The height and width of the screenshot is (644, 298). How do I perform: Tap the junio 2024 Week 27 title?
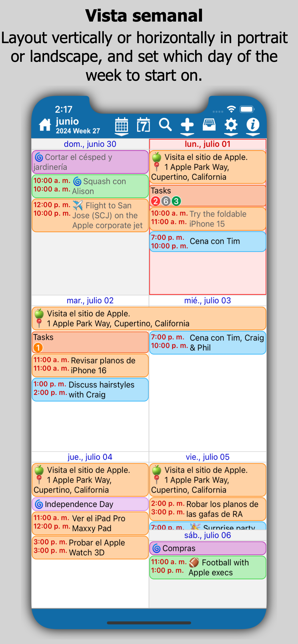point(78,126)
